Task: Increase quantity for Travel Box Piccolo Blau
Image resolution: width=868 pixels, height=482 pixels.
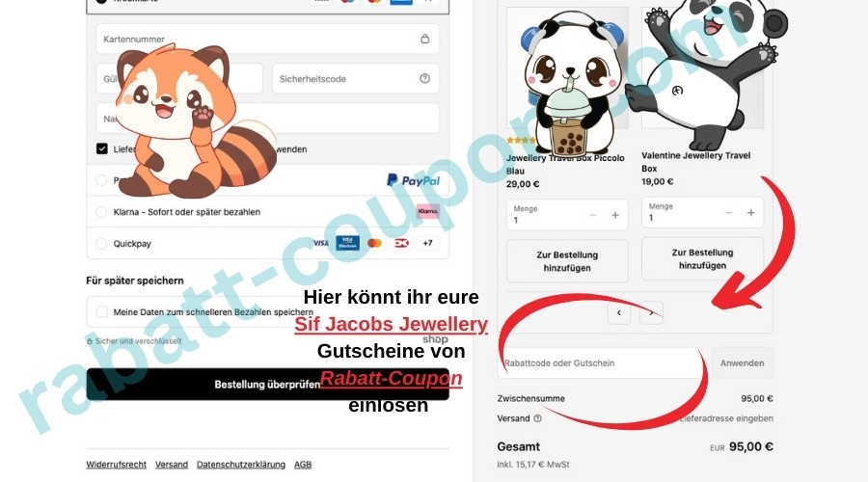Action: click(x=615, y=215)
